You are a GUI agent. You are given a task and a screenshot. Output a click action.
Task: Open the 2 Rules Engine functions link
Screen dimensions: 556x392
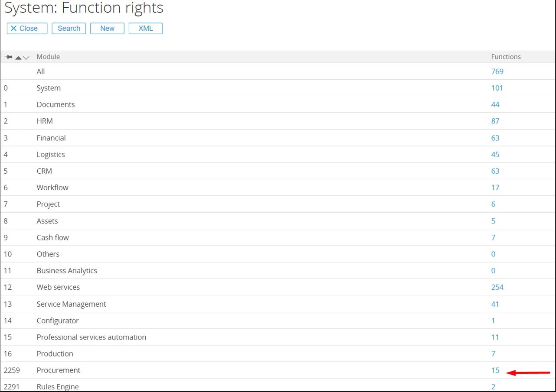pyautogui.click(x=493, y=387)
